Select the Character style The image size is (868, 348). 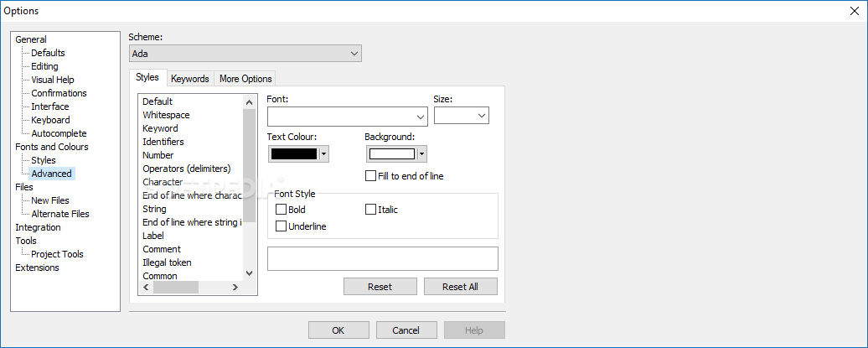[163, 182]
